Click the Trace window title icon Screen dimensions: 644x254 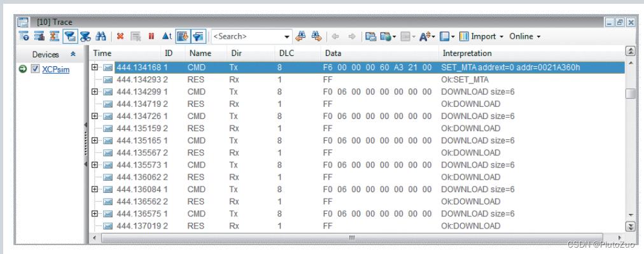[x=24, y=22]
